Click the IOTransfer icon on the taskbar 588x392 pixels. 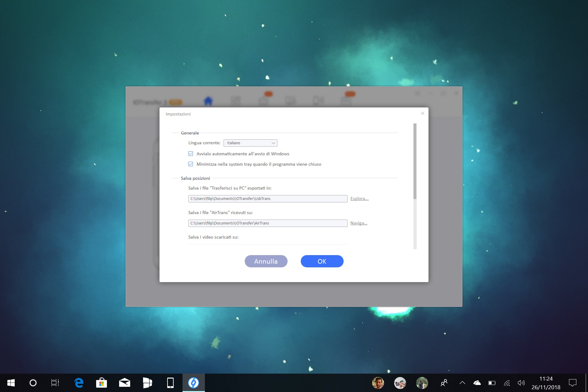[194, 383]
